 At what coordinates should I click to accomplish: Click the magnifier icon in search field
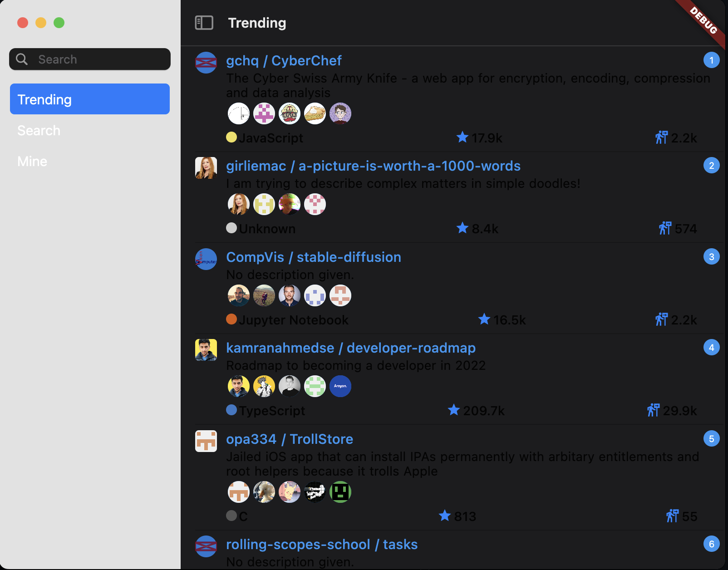(x=22, y=59)
